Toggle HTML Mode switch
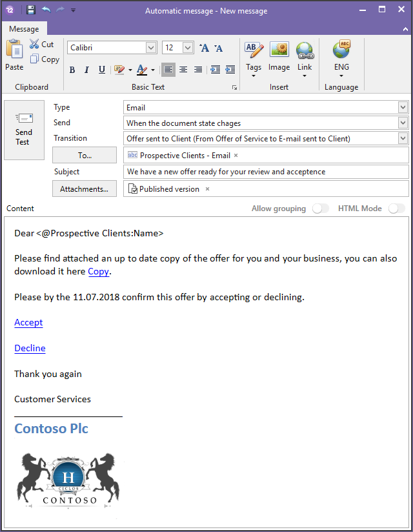 [397, 209]
